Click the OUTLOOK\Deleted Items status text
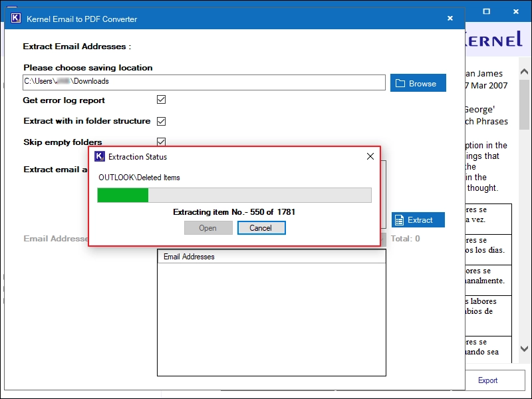The width and height of the screenshot is (532, 399). [x=139, y=178]
